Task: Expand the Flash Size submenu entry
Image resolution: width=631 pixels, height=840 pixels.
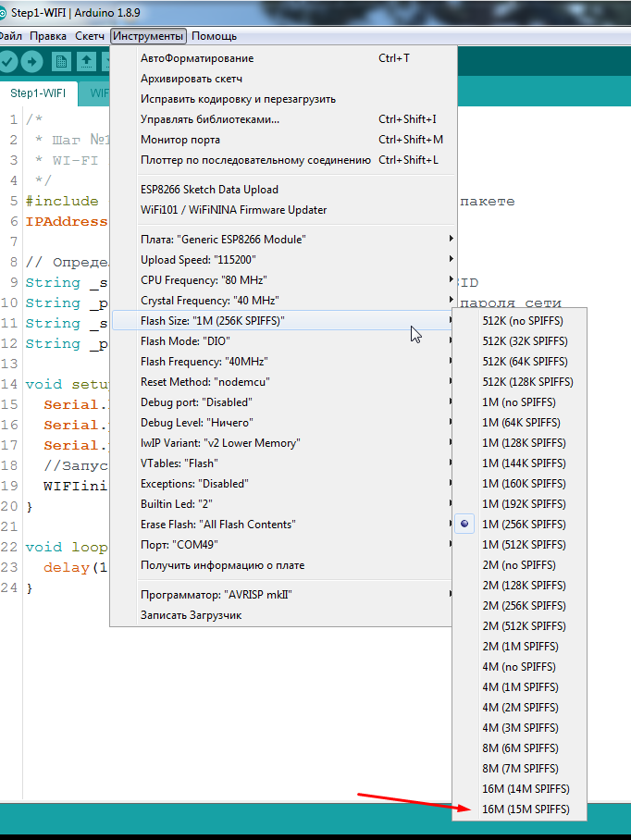Action: [x=284, y=321]
